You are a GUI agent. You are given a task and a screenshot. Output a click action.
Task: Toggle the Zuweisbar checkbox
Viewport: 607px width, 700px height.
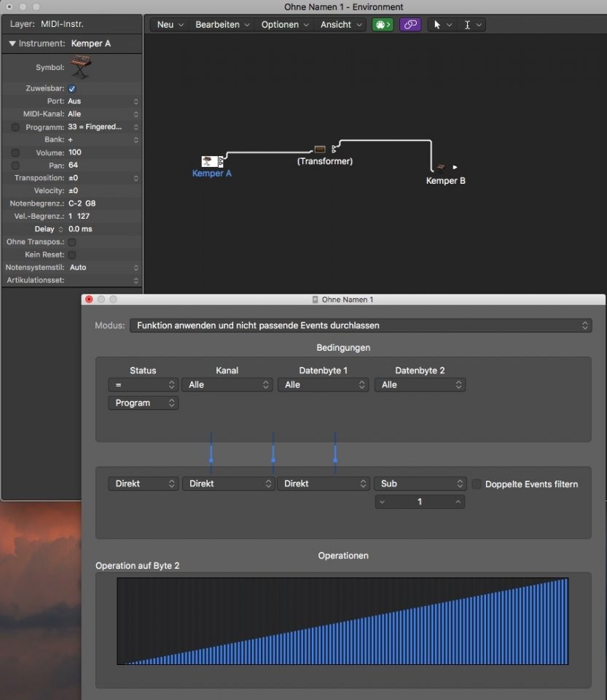tap(72, 88)
